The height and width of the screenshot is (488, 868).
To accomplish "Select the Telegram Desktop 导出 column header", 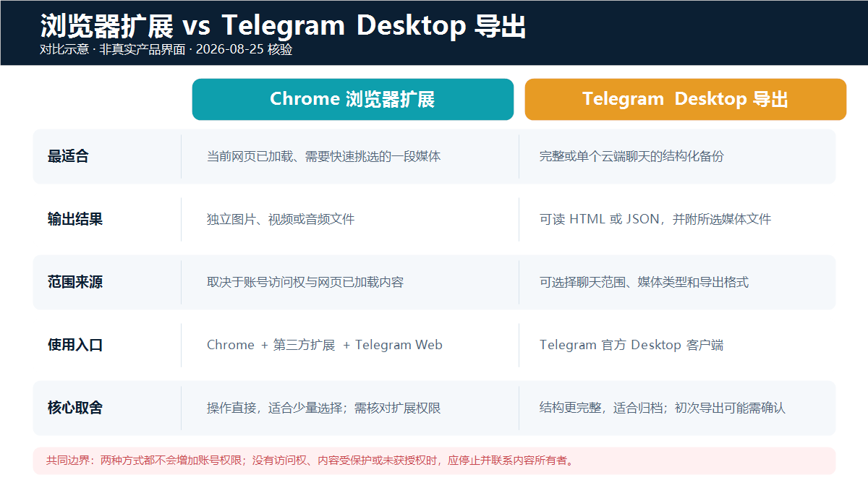I will pyautogui.click(x=685, y=99).
